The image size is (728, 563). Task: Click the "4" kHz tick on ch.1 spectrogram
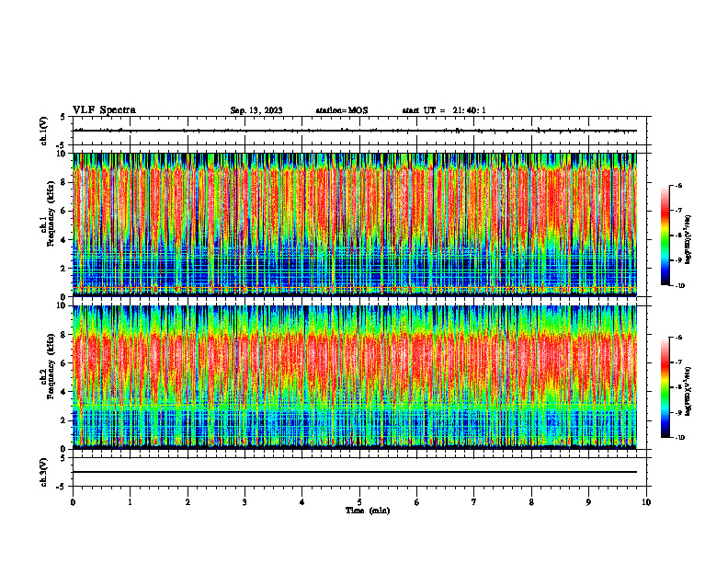point(63,240)
